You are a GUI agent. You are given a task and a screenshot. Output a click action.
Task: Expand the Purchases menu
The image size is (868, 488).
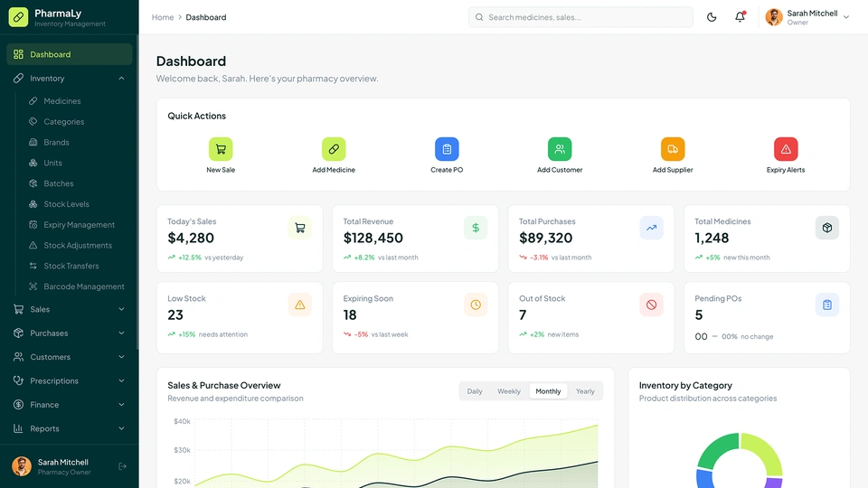coord(70,333)
